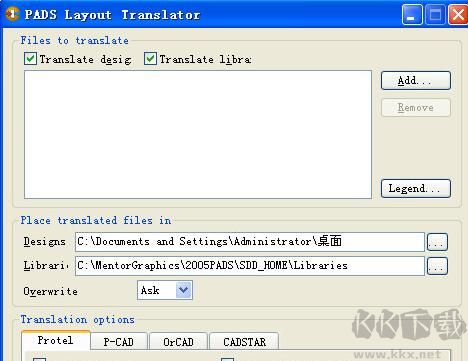Close the PADS Layout Translator window
468x361 pixels.
pos(458,15)
